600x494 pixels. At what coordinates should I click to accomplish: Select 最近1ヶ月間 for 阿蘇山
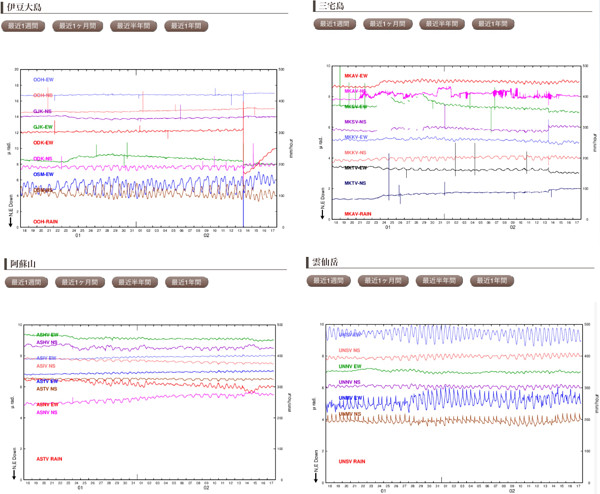click(80, 282)
